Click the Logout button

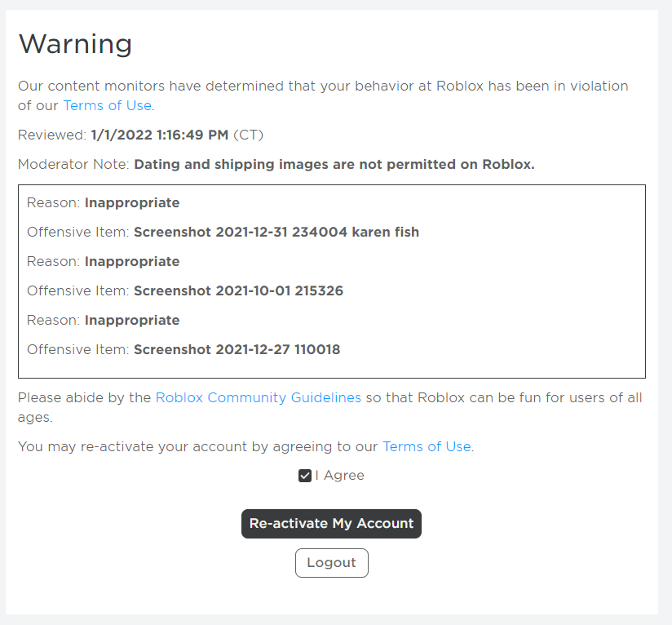tap(331, 562)
